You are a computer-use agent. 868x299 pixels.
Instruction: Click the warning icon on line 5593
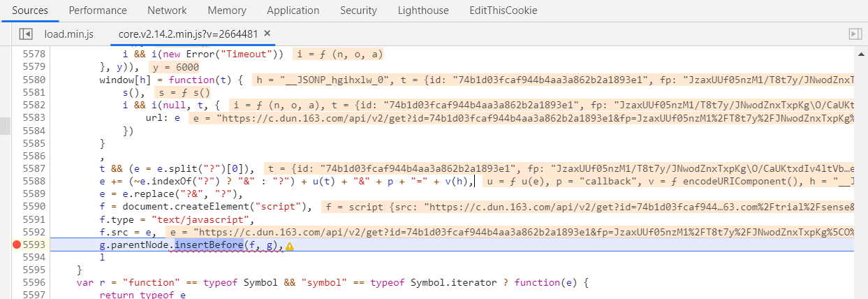289,246
